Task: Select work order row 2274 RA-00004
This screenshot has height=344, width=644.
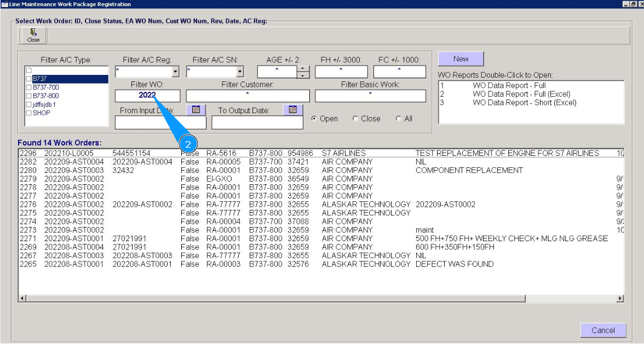Action: (x=321, y=221)
